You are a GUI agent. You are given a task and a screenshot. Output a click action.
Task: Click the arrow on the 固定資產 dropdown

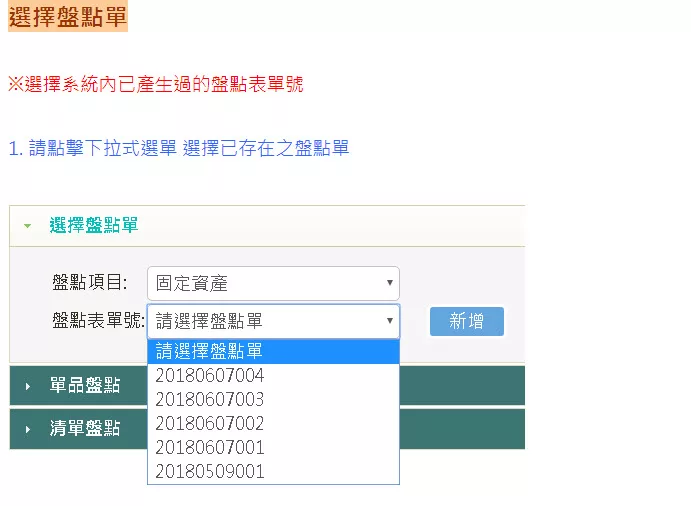tap(389, 283)
